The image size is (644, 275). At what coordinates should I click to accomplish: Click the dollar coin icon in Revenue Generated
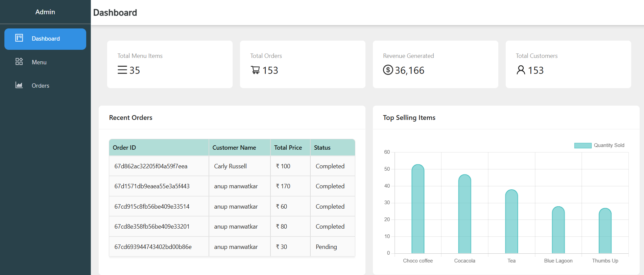pos(388,70)
